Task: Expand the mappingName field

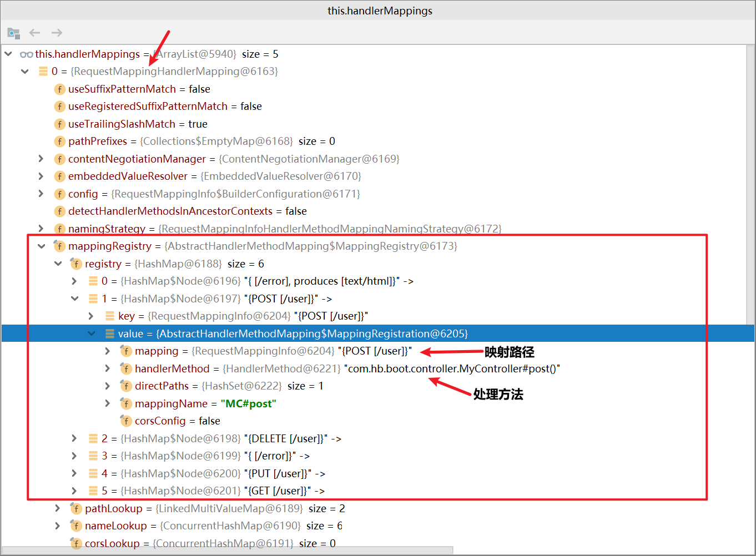Action: 108,403
